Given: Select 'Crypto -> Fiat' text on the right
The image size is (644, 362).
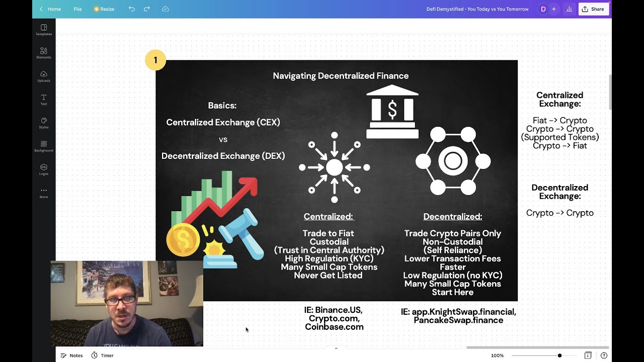Looking at the screenshot, I should 560,146.
